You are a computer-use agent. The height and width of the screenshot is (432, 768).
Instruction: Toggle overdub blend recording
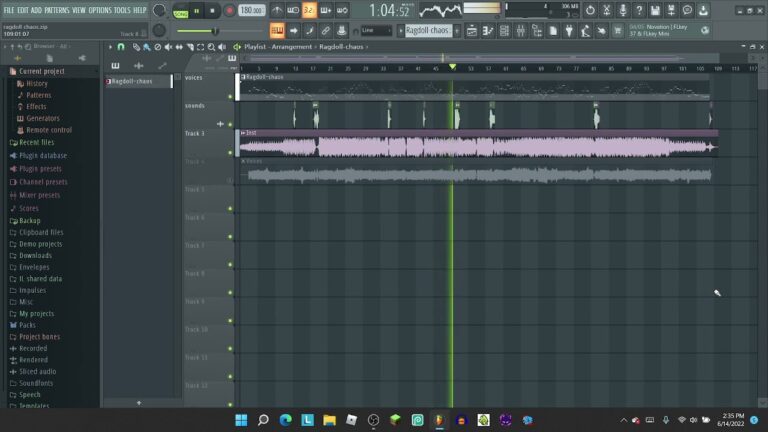326,10
